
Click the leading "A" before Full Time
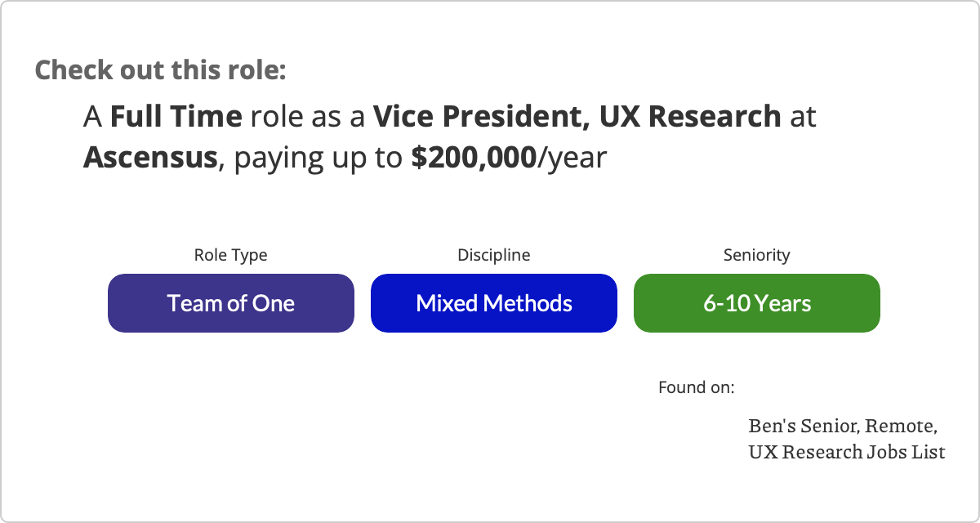[x=92, y=117]
